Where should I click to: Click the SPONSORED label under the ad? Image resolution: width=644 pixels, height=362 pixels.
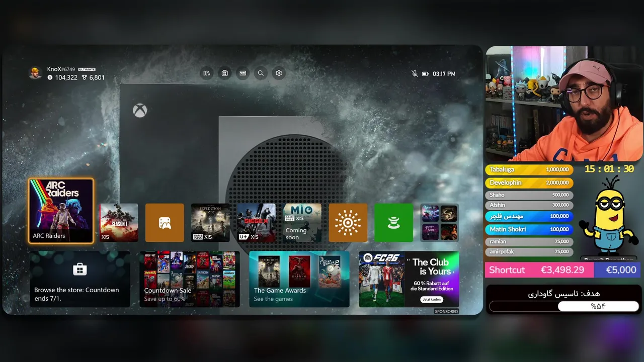tap(446, 312)
